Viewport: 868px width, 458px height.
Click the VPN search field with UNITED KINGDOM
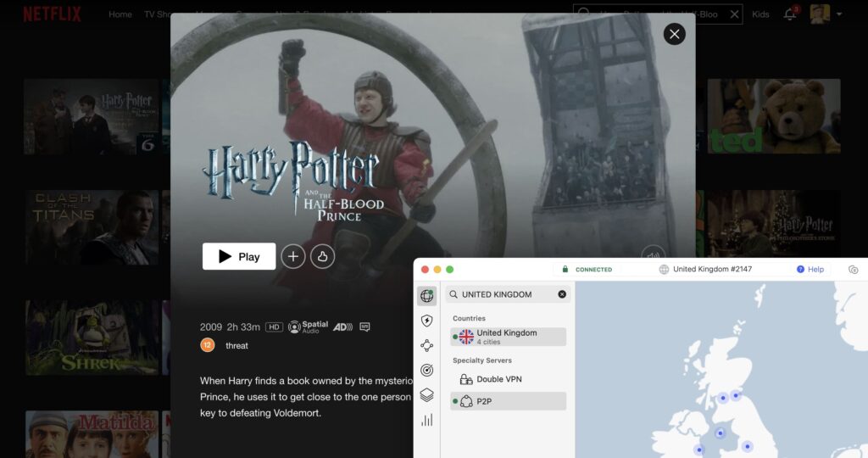508,294
